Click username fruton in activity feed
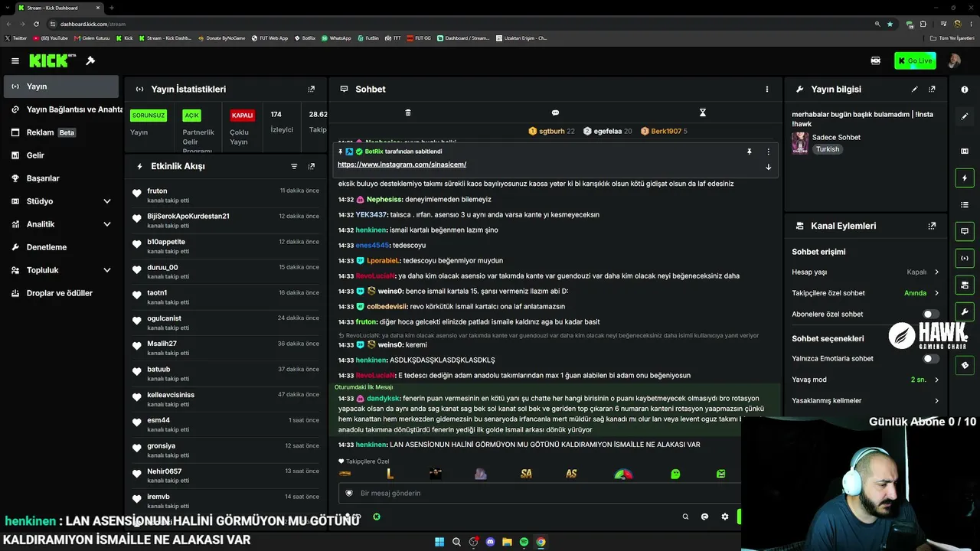 coord(157,191)
